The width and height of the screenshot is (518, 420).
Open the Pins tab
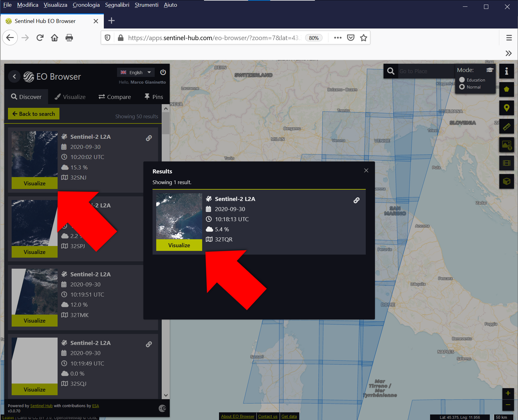coord(154,97)
